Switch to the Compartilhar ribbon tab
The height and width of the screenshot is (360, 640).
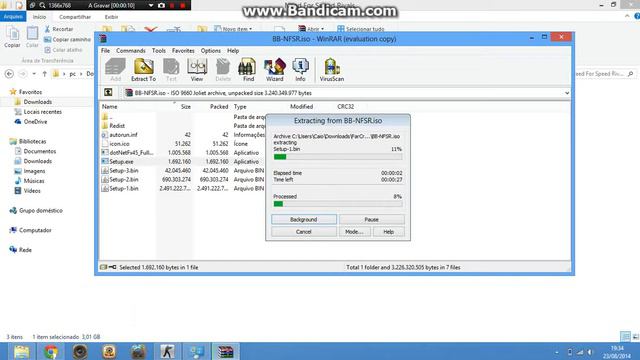pos(75,17)
